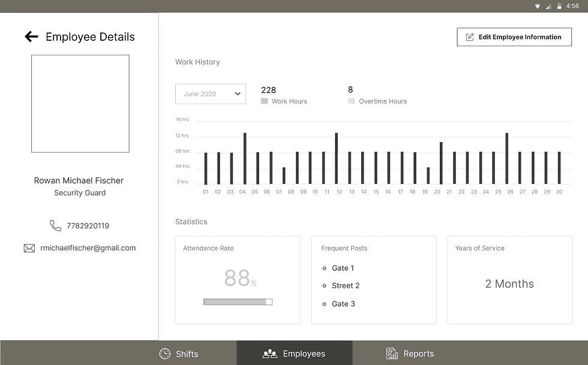588x365 pixels.
Task: Go back using the arrow icon
Action: point(31,37)
